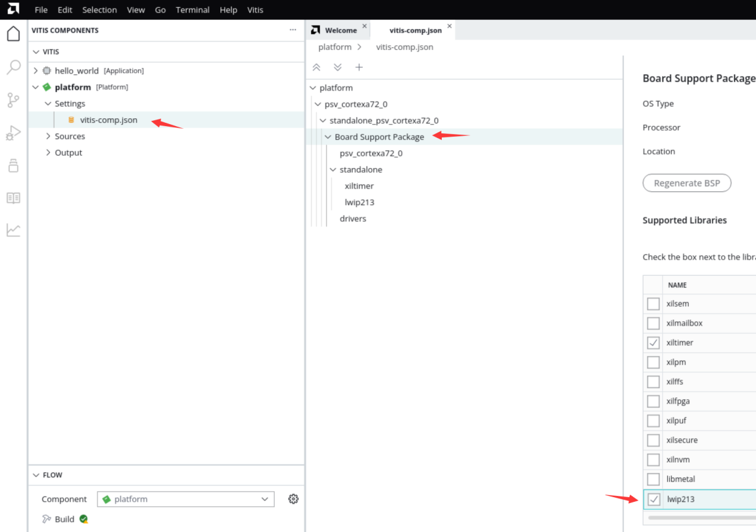
Task: Check the xilfpga library box
Action: (x=653, y=401)
